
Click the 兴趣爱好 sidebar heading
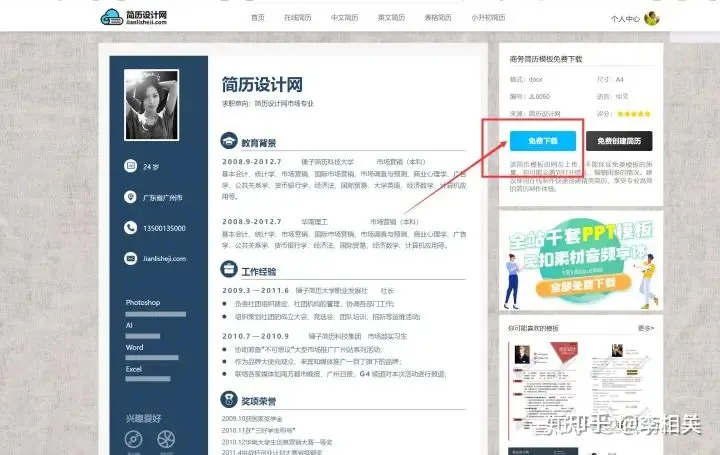tap(144, 418)
